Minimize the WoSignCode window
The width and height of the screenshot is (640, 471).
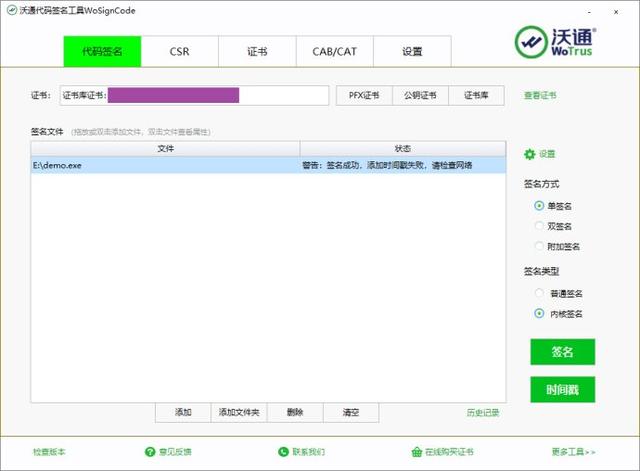pyautogui.click(x=589, y=12)
